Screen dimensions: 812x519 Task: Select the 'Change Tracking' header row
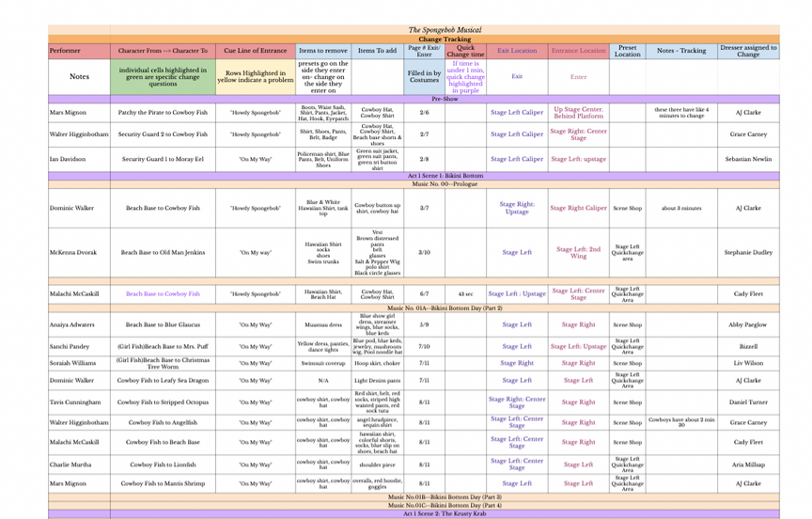pos(445,39)
